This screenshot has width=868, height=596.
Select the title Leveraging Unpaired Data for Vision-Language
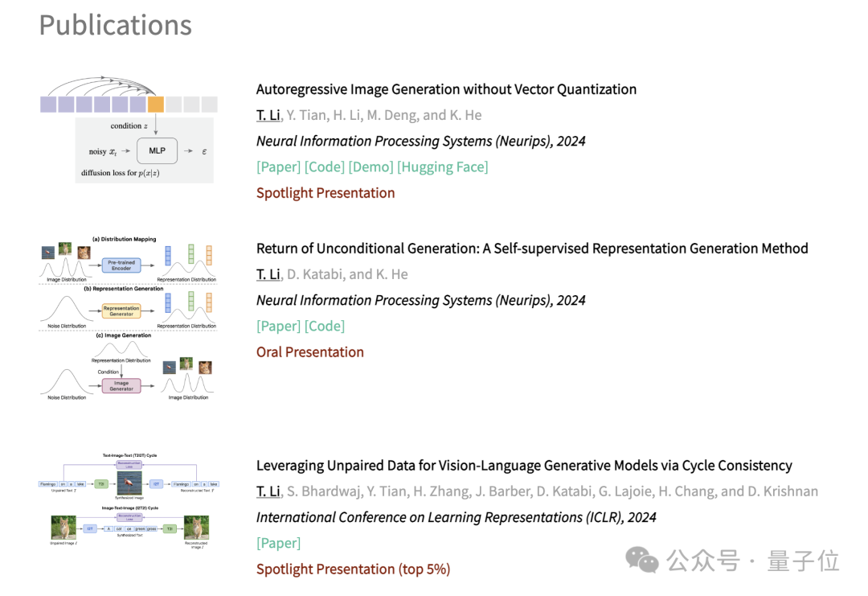[x=524, y=466]
